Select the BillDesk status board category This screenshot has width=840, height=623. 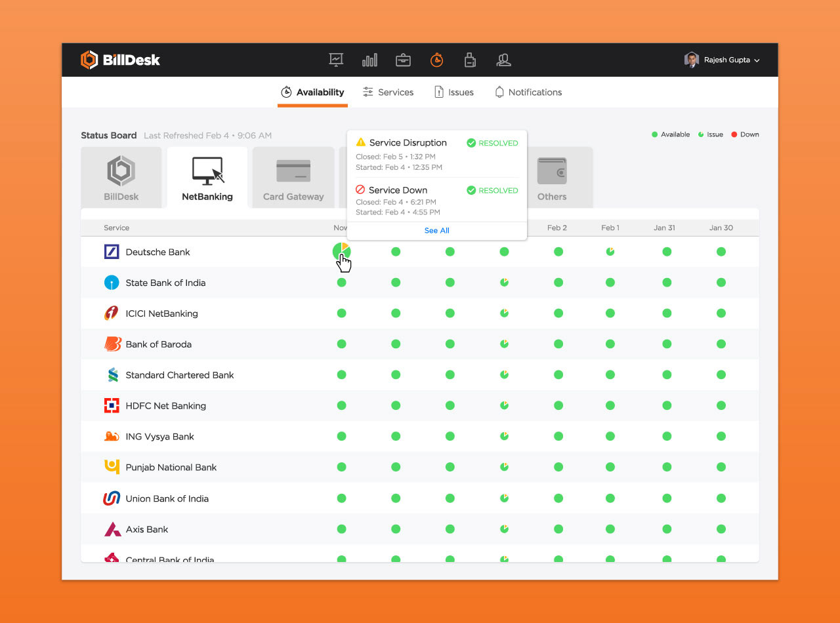point(121,177)
